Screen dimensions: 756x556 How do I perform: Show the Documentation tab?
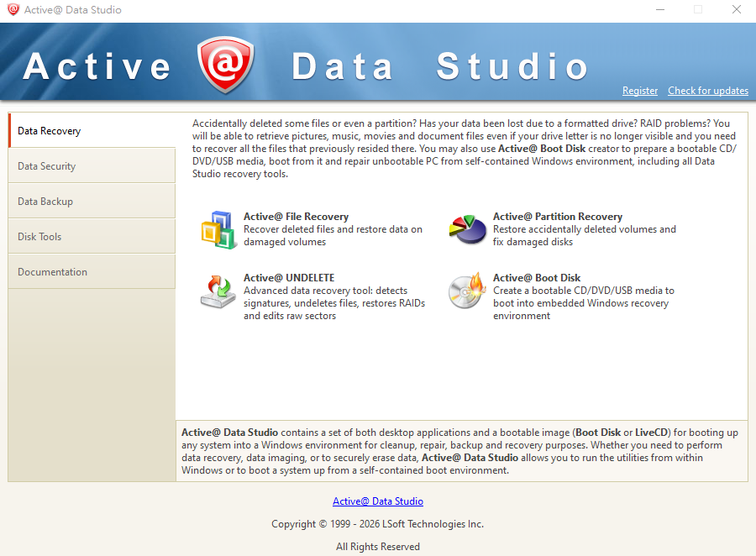pos(92,271)
